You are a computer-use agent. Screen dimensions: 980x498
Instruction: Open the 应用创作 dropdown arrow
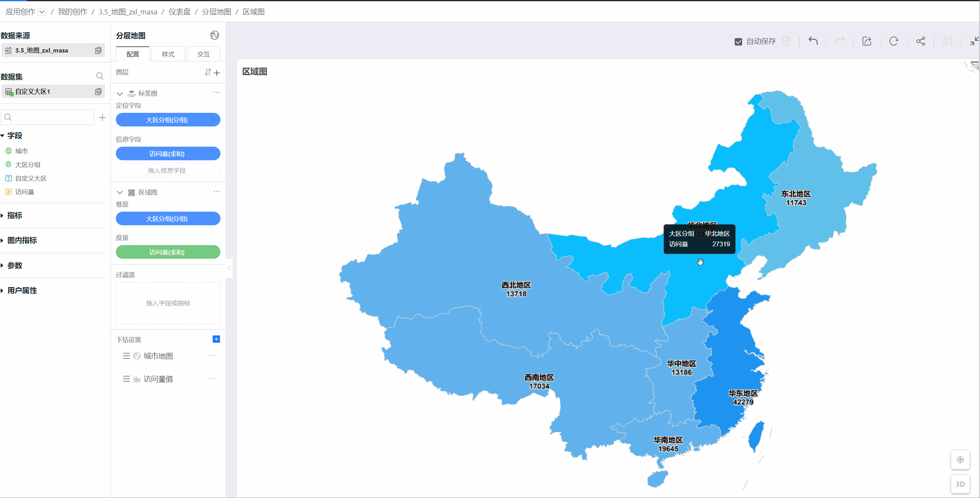(42, 12)
